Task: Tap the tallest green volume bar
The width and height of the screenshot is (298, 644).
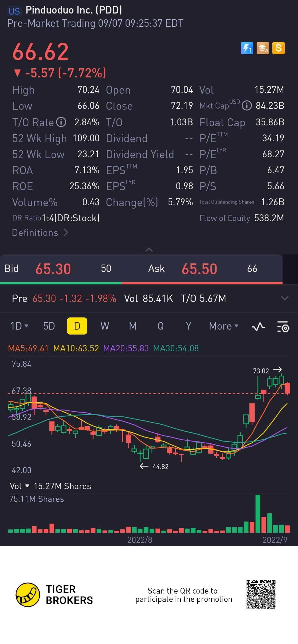Action: pos(258,514)
